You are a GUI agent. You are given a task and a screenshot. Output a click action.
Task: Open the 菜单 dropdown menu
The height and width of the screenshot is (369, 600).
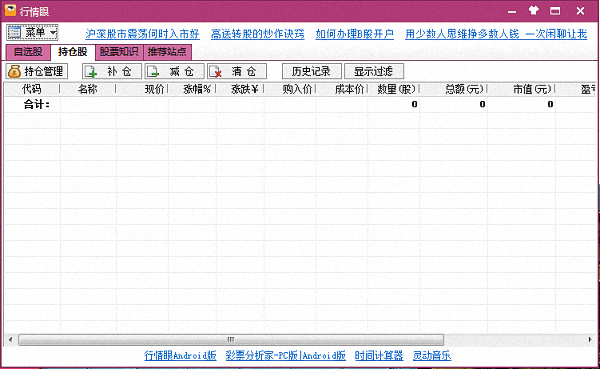33,33
